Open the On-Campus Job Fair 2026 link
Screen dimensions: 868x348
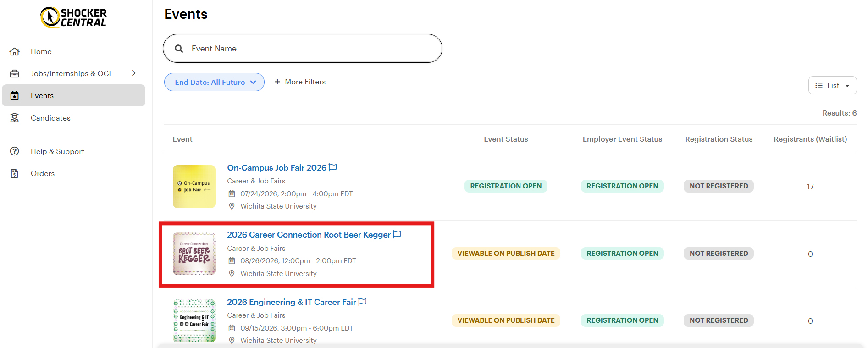[x=277, y=168]
